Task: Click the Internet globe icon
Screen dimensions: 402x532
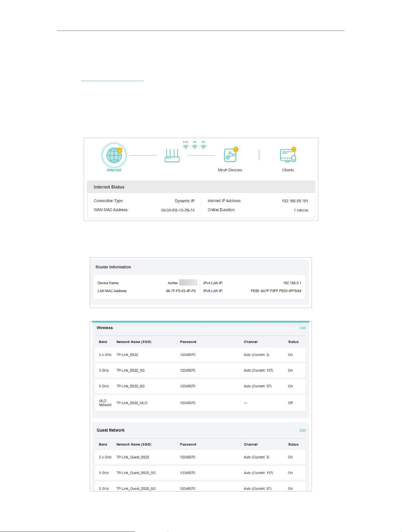Action: tap(114, 155)
